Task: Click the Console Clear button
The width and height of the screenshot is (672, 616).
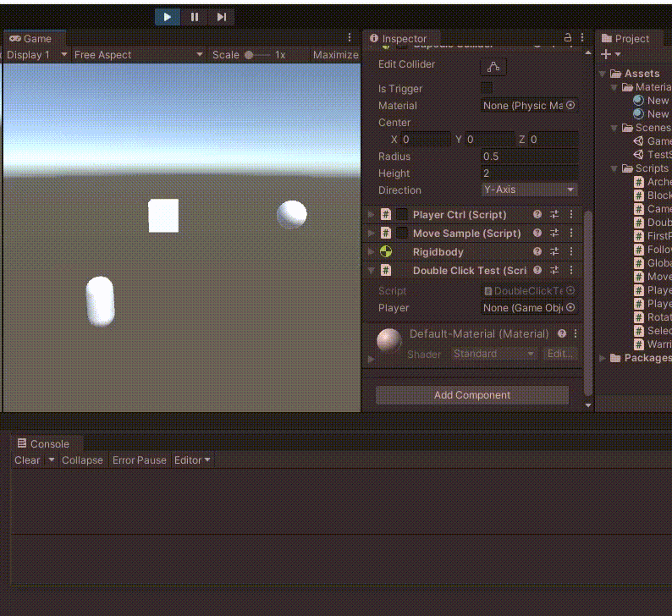Action: (27, 460)
